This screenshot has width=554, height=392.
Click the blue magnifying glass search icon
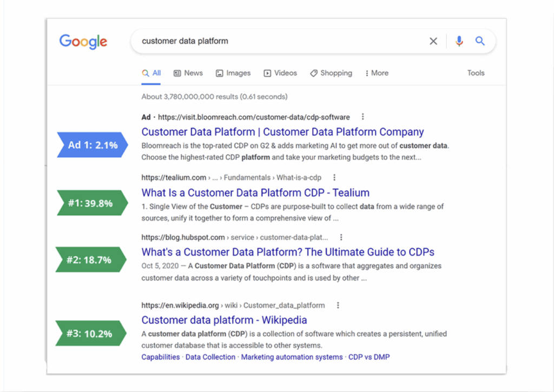[480, 41]
